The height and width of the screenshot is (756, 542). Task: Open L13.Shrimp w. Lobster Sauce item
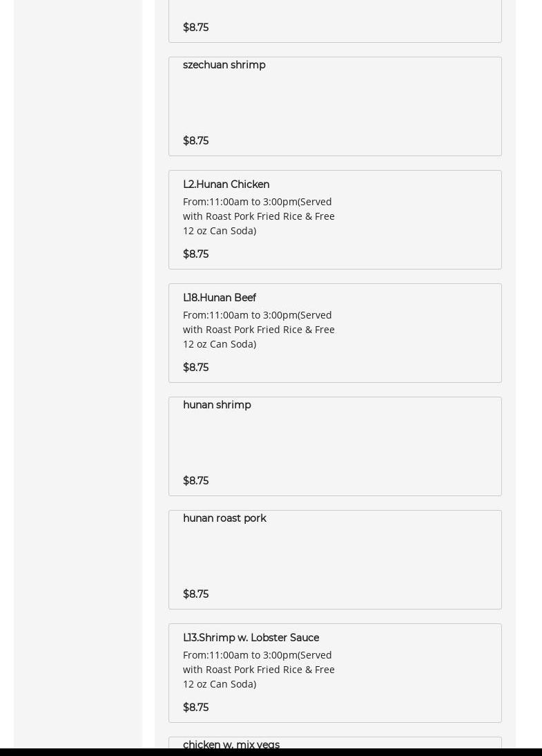pyautogui.click(x=251, y=638)
